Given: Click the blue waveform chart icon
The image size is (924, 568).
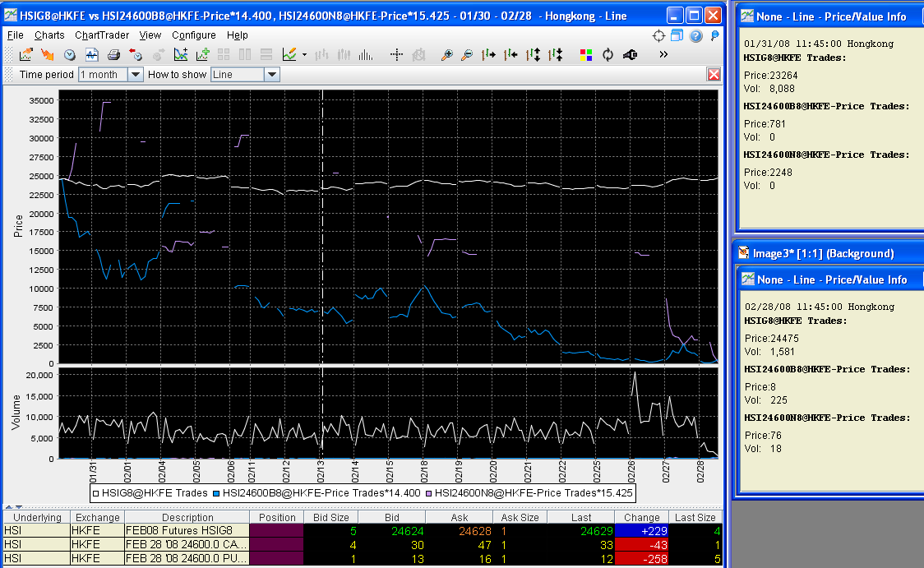Looking at the screenshot, I should pyautogui.click(x=91, y=55).
